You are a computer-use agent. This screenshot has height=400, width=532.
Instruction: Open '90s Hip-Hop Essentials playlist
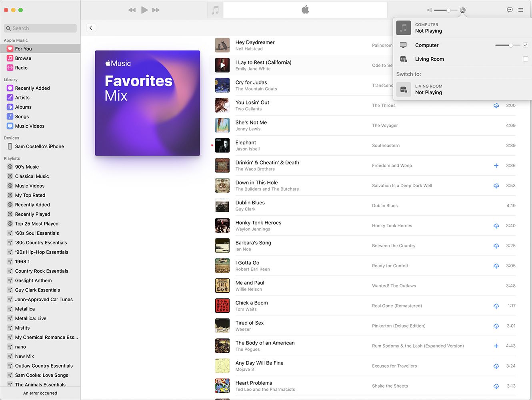pyautogui.click(x=40, y=252)
